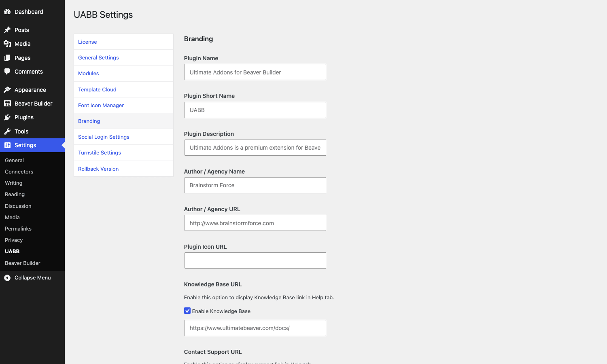Click the Plugins plug icon
The height and width of the screenshot is (364, 607).
pyautogui.click(x=7, y=117)
